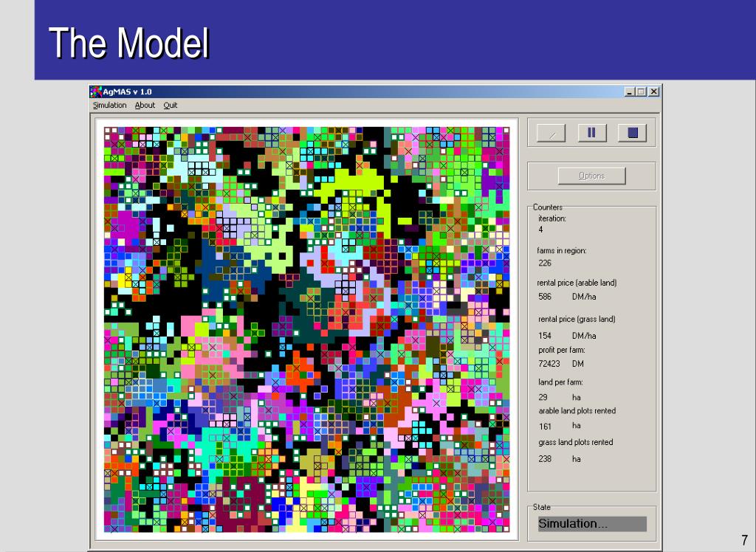Click the 'iteration:' counter label
756x552 pixels.
[552, 218]
